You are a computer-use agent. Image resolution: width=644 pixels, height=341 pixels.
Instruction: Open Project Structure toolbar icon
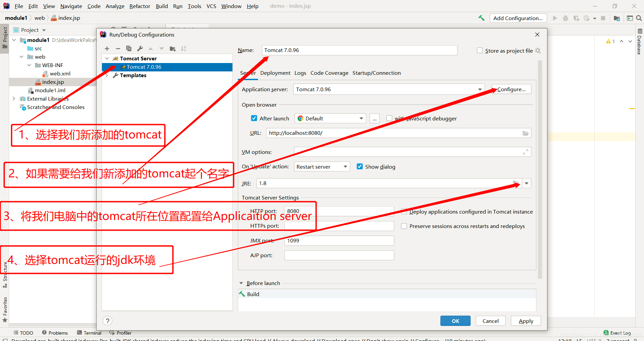tap(616, 18)
